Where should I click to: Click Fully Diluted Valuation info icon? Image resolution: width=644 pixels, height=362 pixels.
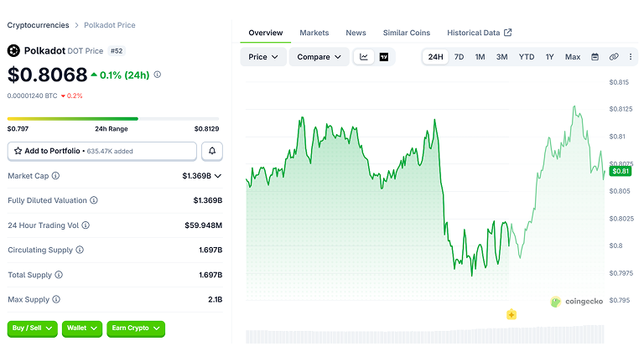click(x=94, y=200)
